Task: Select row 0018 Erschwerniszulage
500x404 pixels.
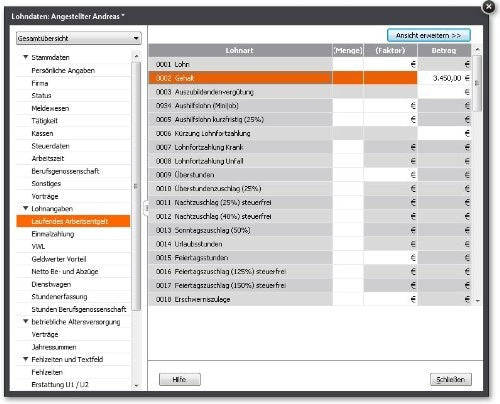Action: tap(310, 299)
